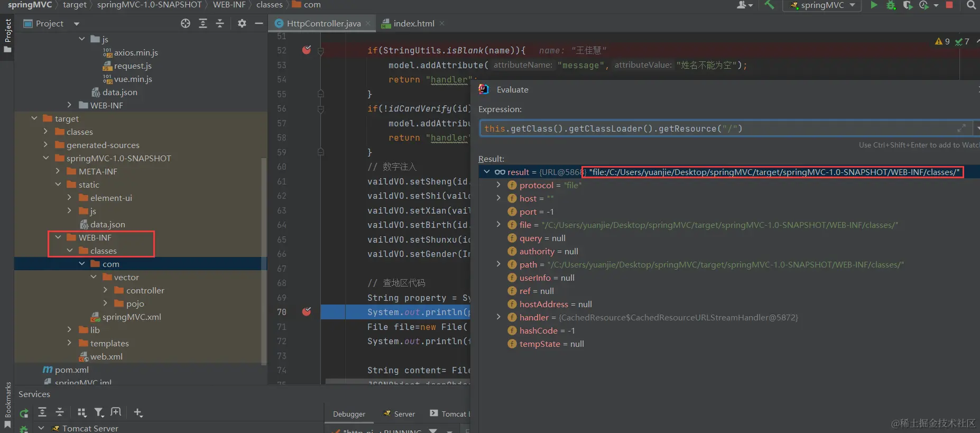The width and height of the screenshot is (980, 433).
Task: Open Search Everywhere magnifier
Action: [971, 5]
